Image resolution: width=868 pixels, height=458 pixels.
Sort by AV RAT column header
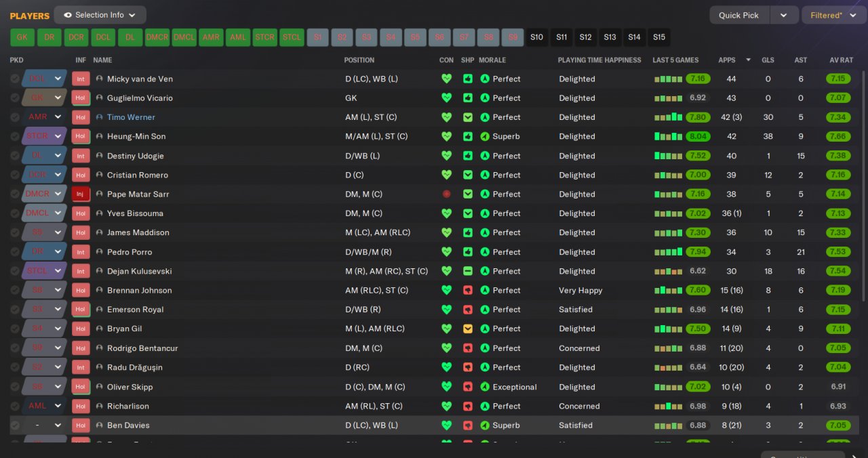pos(841,60)
